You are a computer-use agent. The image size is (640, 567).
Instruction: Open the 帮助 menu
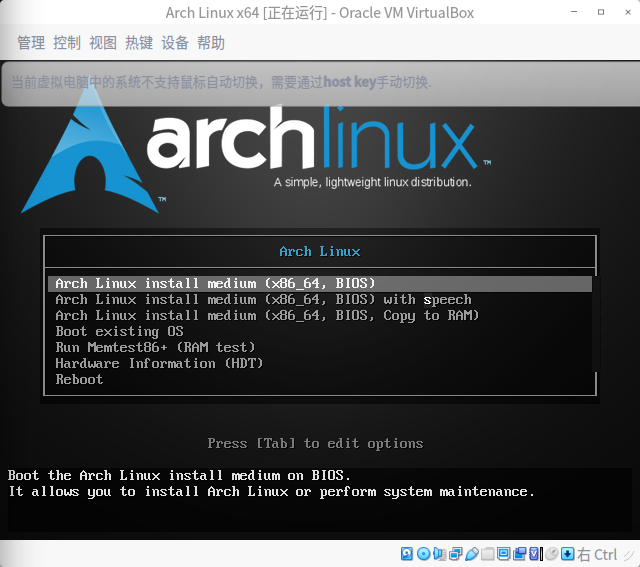pyautogui.click(x=211, y=42)
